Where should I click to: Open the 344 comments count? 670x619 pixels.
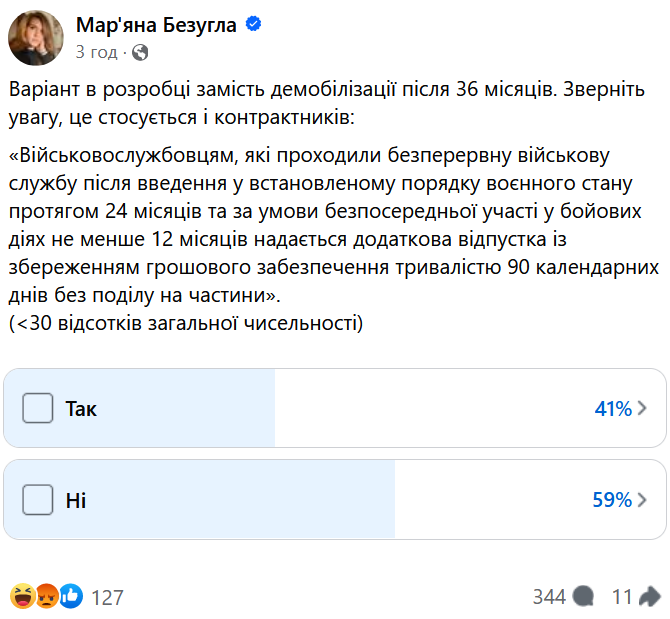549,597
